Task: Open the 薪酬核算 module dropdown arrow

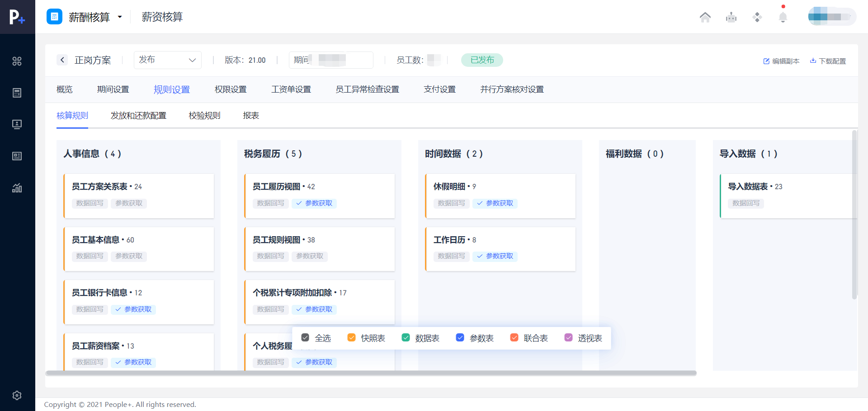Action: (120, 17)
